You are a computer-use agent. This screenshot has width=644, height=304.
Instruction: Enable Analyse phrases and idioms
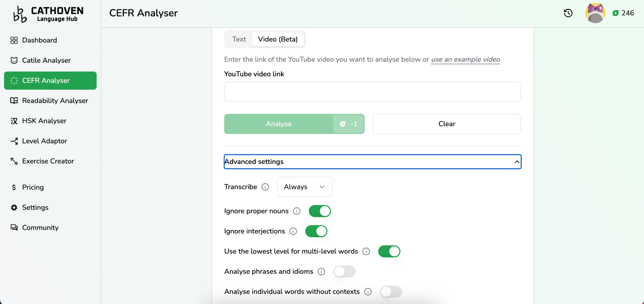click(x=344, y=271)
